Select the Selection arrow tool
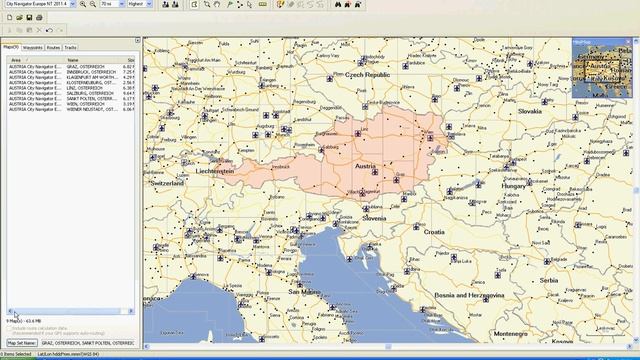Viewport: 640px width, 360px height. [249, 4]
